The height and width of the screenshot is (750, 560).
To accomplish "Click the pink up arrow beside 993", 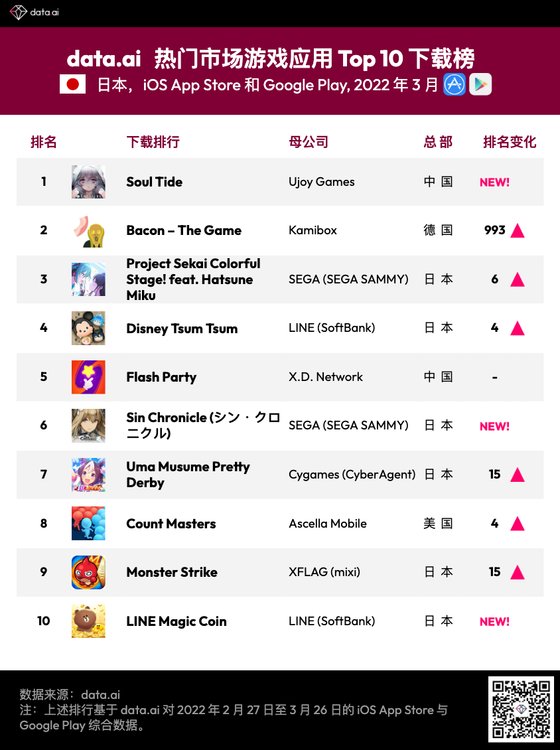I will tap(518, 231).
